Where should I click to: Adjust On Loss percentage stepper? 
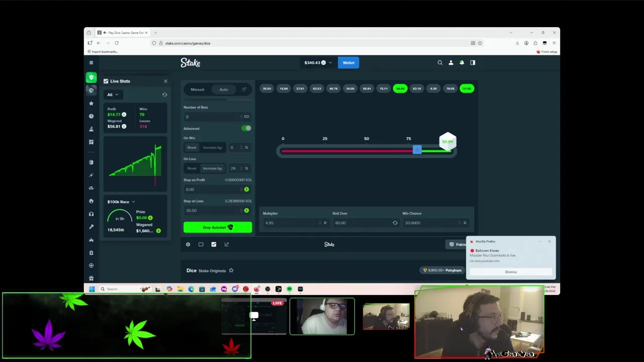tap(241, 168)
